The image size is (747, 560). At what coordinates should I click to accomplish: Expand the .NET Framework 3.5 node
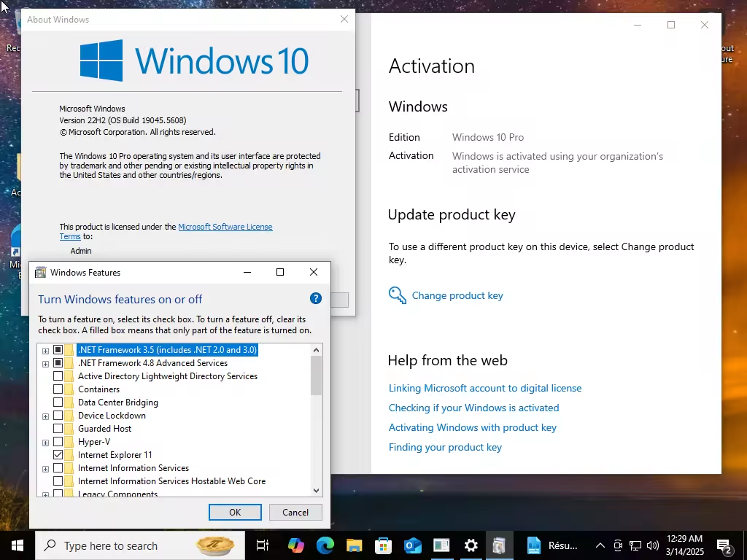point(45,351)
